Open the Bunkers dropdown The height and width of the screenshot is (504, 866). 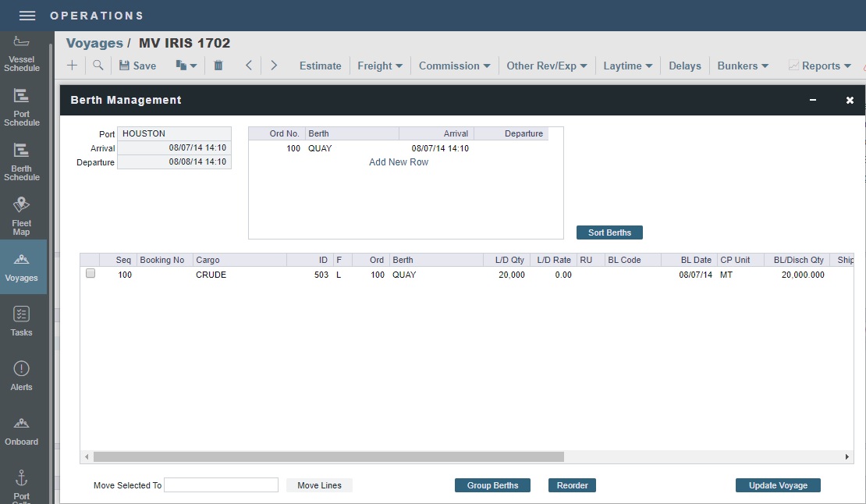(x=743, y=66)
